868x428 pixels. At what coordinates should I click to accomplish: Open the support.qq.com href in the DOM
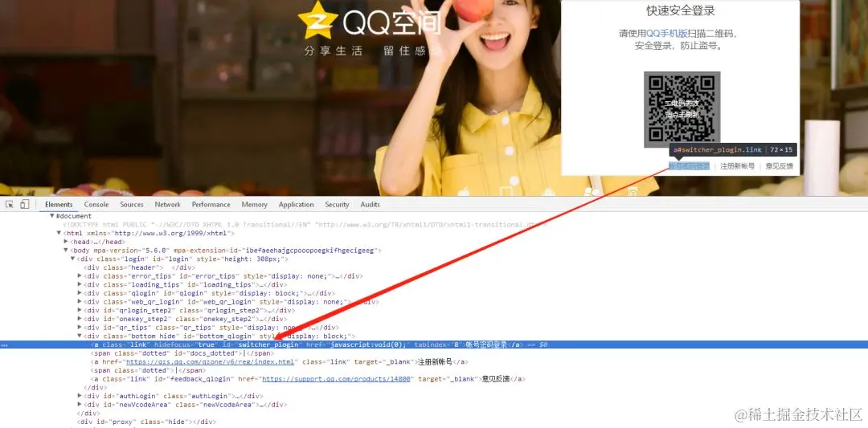click(338, 379)
